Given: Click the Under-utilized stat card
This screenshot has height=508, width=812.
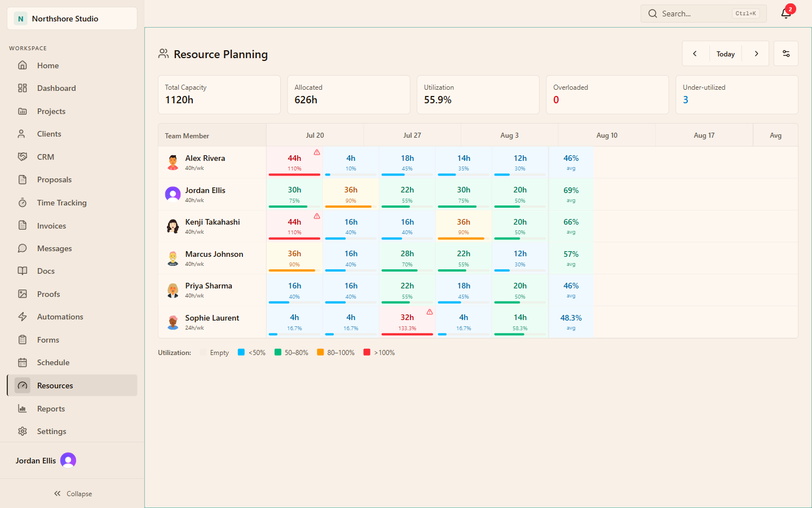Looking at the screenshot, I should click(x=737, y=95).
